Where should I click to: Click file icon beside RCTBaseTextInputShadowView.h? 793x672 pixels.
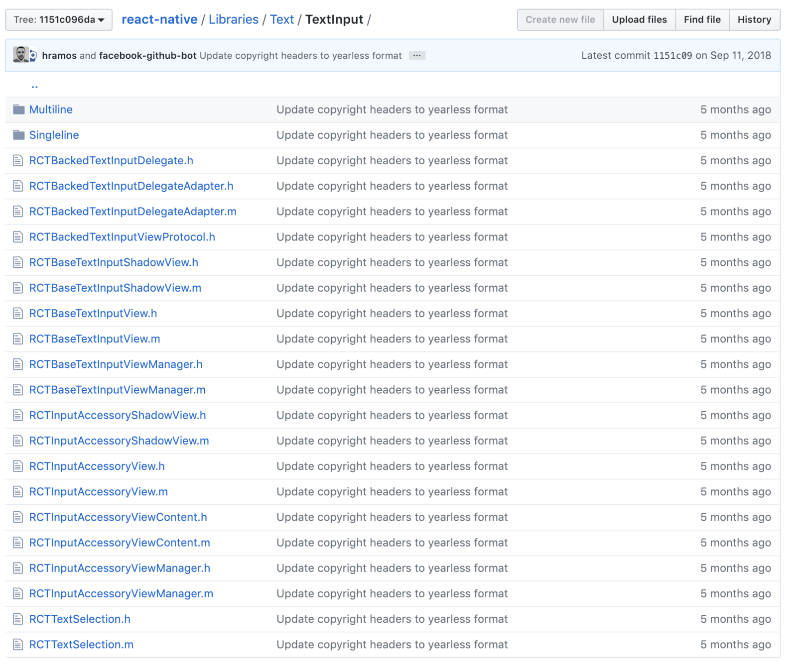pos(18,262)
